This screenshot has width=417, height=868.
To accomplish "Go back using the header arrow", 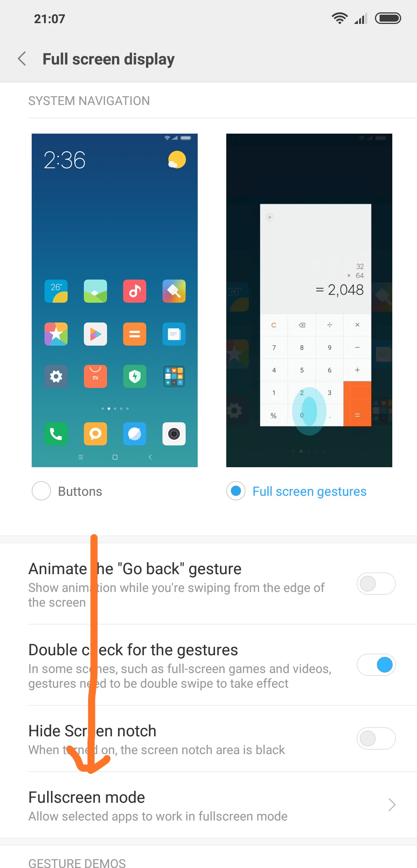I will [22, 59].
